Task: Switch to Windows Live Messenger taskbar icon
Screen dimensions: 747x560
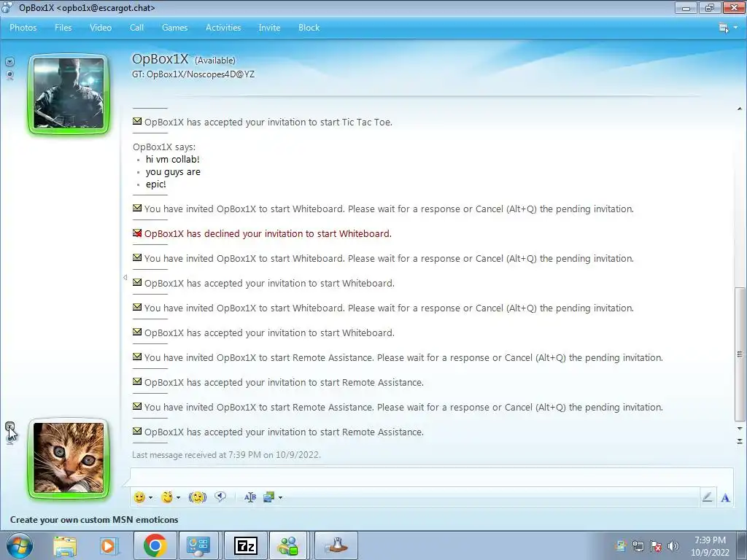Action: click(x=289, y=545)
